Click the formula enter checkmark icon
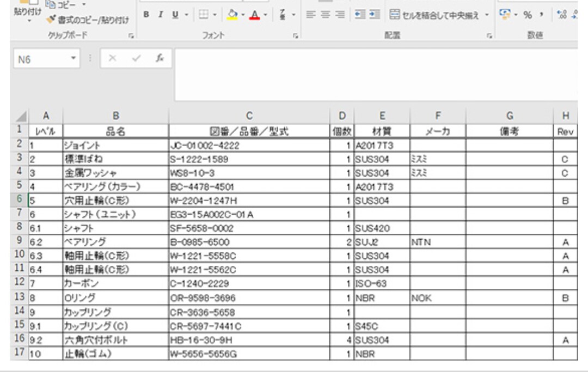Screen dimensions: 588x382 (137, 58)
